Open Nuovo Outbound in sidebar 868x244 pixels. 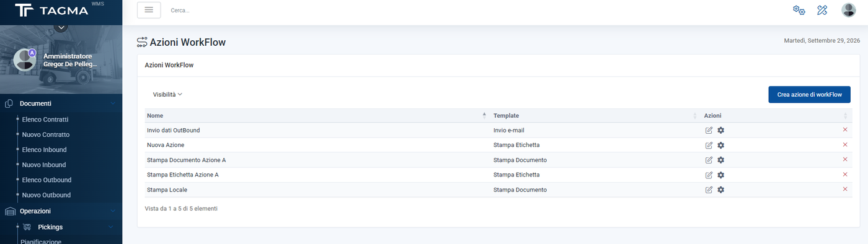46,195
